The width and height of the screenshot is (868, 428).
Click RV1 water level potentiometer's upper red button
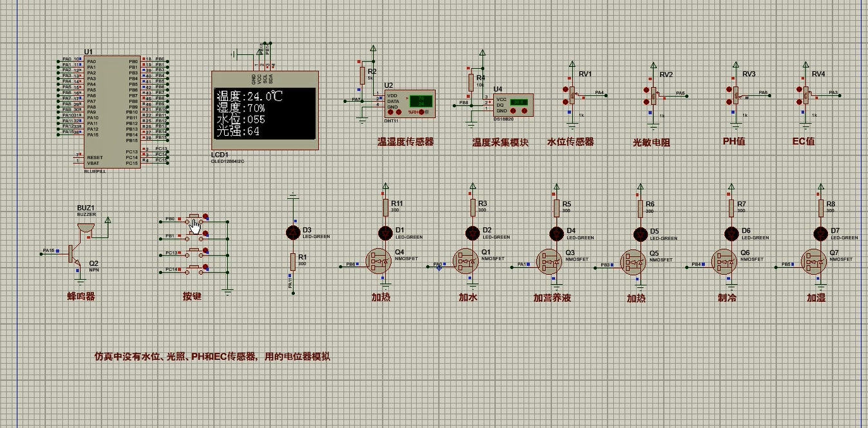pos(566,89)
